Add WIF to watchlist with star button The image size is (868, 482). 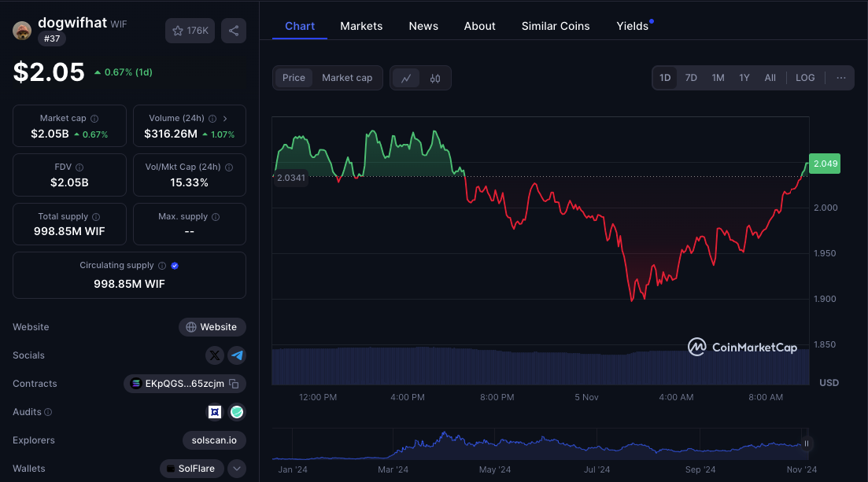190,31
